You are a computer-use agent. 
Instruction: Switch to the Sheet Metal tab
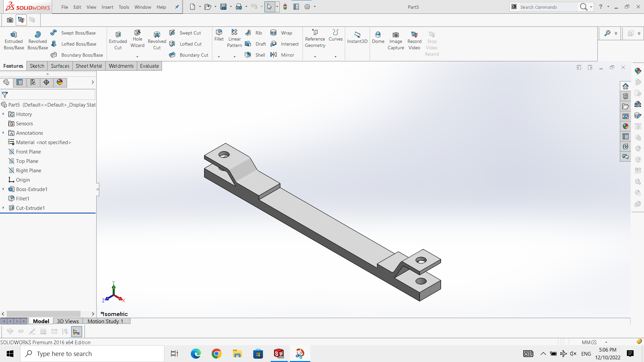point(89,66)
